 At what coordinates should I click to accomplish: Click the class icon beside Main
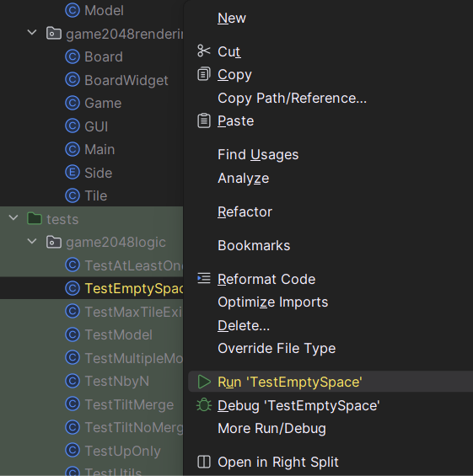(73, 149)
